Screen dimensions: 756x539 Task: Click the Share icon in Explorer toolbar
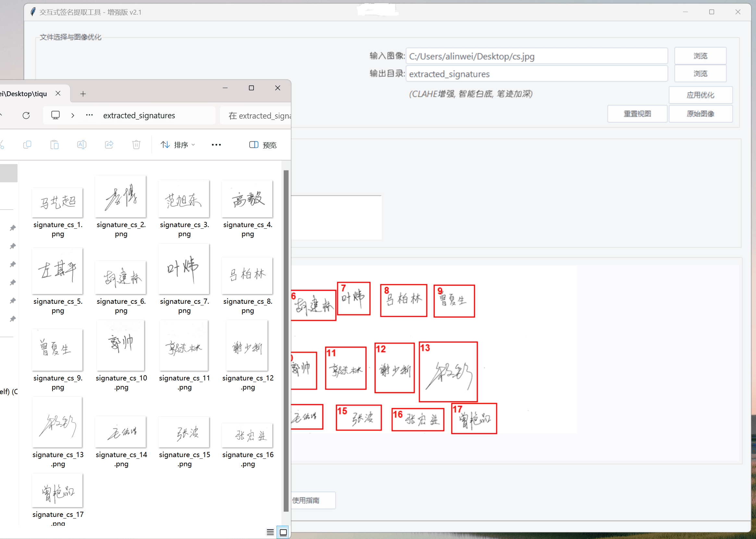(x=109, y=145)
